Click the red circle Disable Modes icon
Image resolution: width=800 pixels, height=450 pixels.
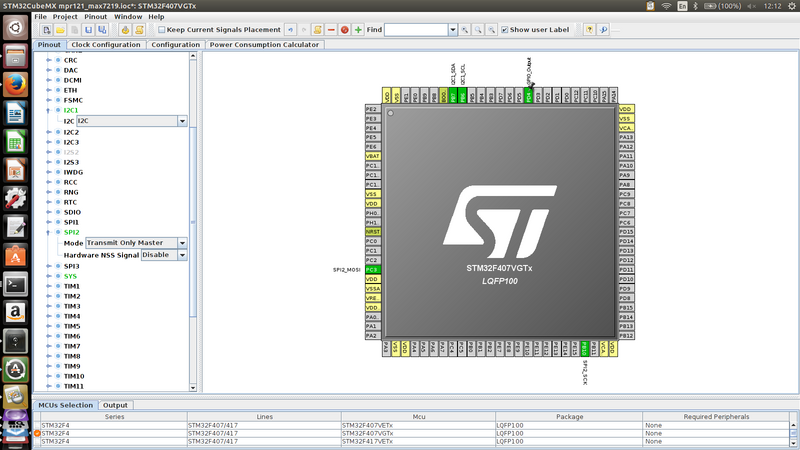point(345,30)
